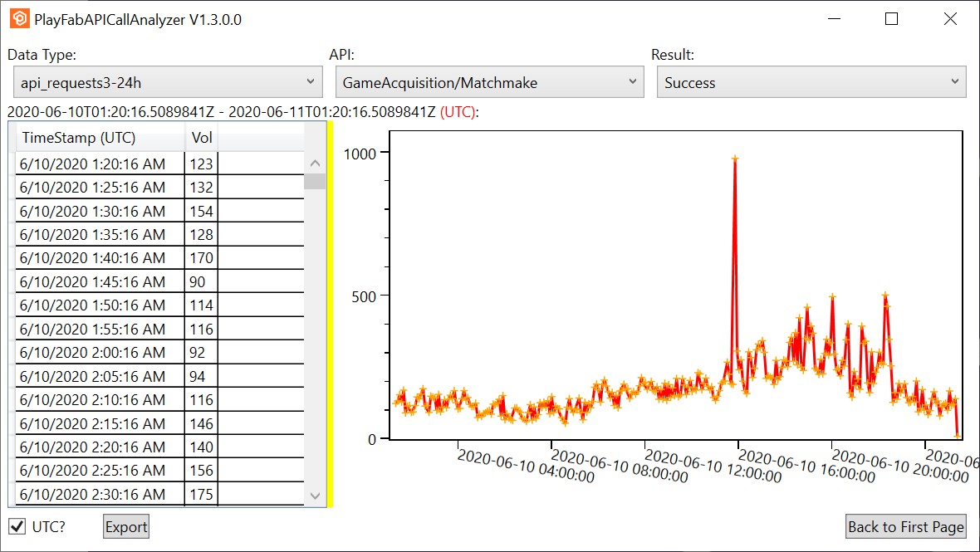This screenshot has height=552, width=980.
Task: Open the Data Type dropdown
Action: pyautogui.click(x=168, y=82)
